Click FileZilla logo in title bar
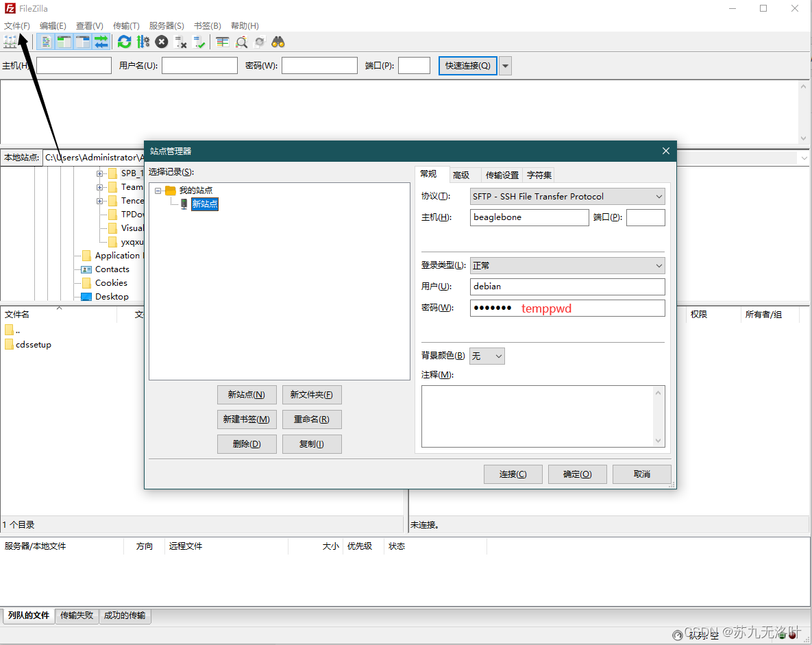This screenshot has height=645, width=812. 10,8
